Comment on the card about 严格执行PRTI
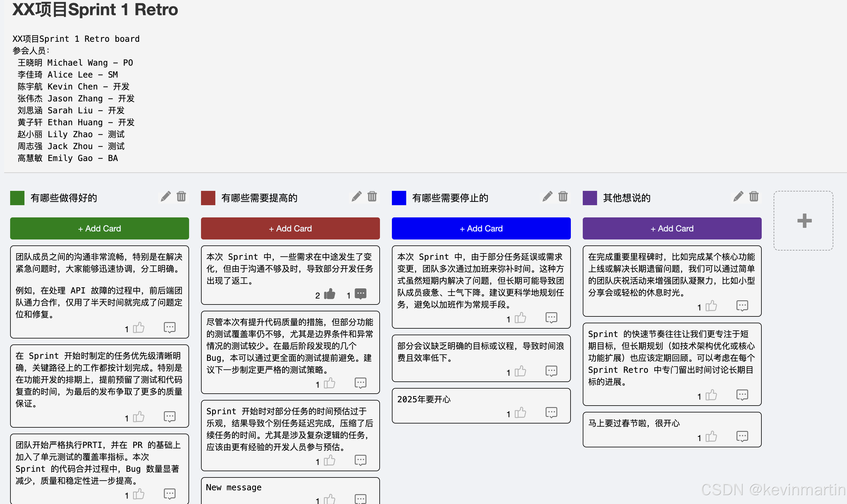Viewport: 847px width, 504px height. coord(169,494)
